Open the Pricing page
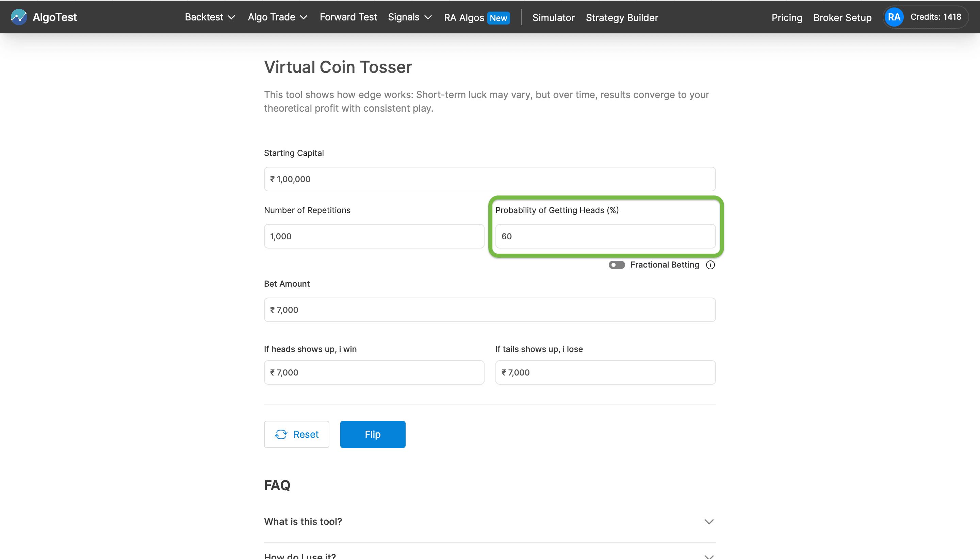The width and height of the screenshot is (980, 559). click(786, 18)
